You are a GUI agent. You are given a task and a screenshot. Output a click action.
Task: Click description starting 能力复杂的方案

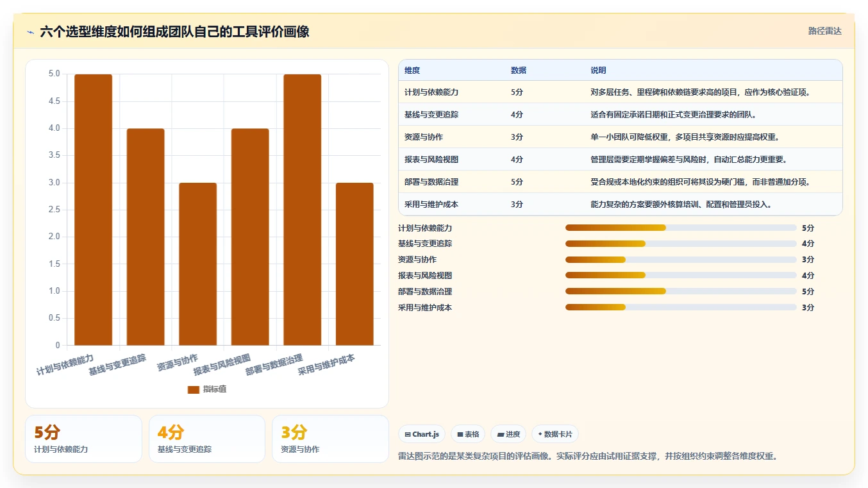point(681,205)
